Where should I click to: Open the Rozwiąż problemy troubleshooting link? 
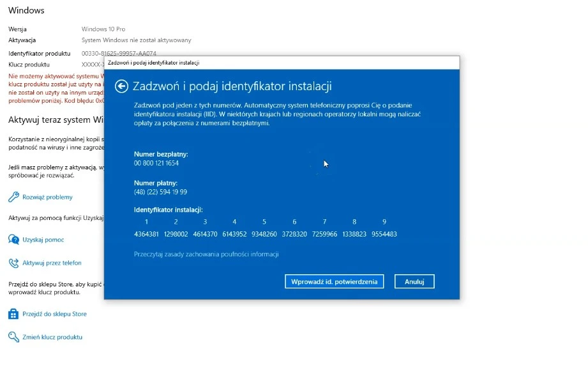pos(47,197)
